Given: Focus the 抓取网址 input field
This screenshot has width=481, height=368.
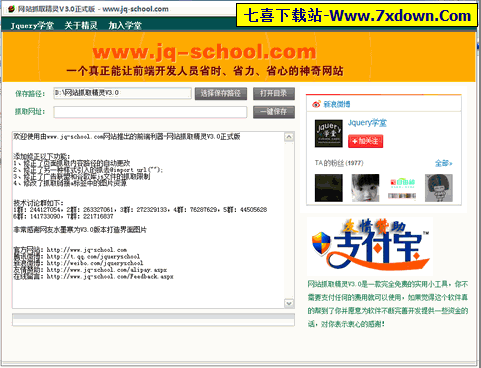Looking at the screenshot, I should 150,112.
